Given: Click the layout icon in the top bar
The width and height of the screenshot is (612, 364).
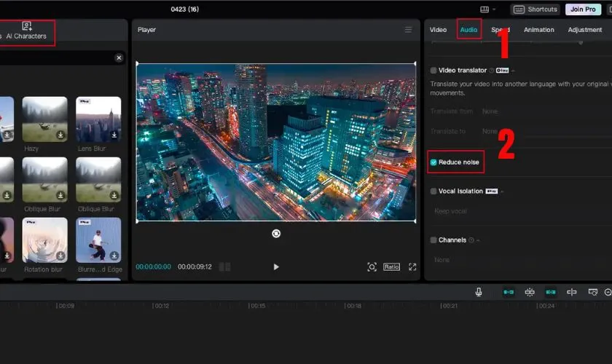Looking at the screenshot, I should tap(484, 9).
